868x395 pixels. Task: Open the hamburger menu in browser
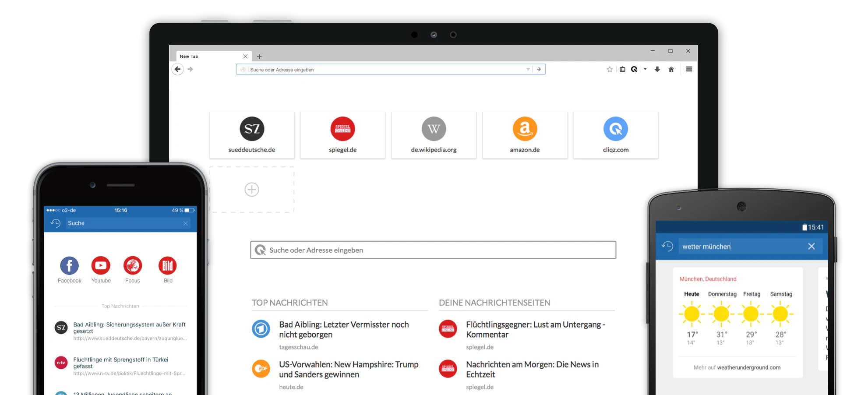click(689, 69)
